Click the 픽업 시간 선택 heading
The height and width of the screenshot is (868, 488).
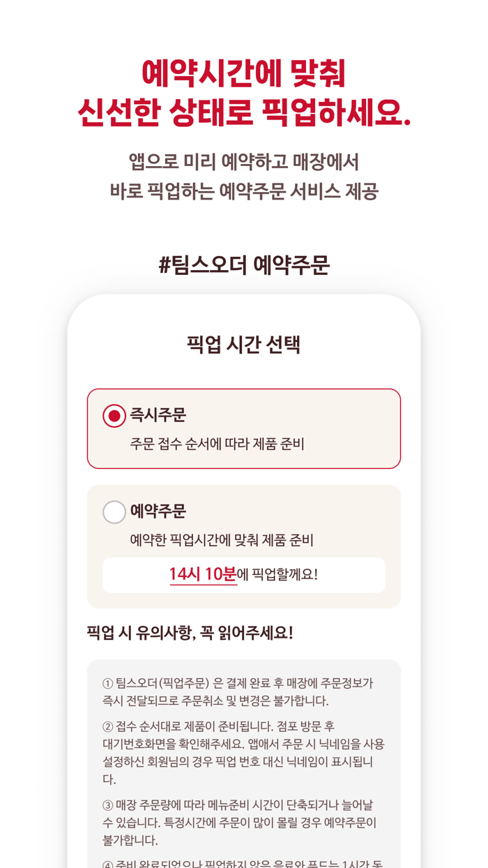click(x=243, y=343)
